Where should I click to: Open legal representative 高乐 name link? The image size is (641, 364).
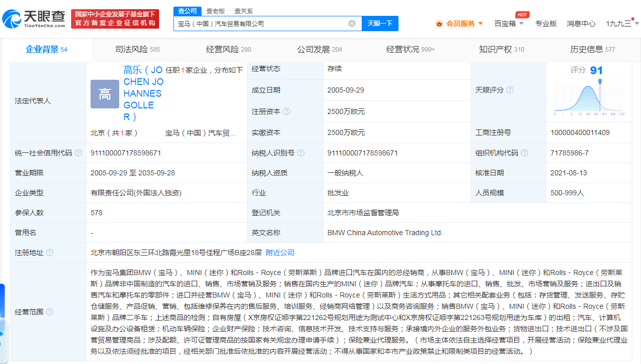pos(143,94)
